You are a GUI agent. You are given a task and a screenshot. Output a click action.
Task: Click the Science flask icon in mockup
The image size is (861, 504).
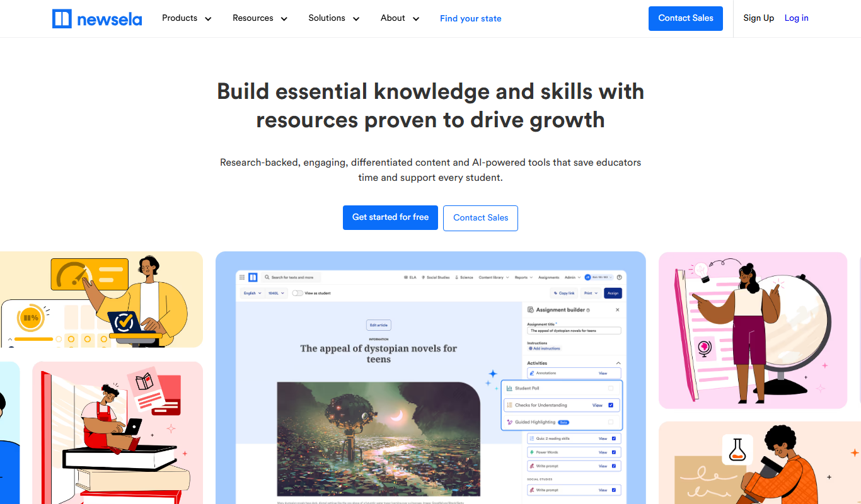coord(457,277)
